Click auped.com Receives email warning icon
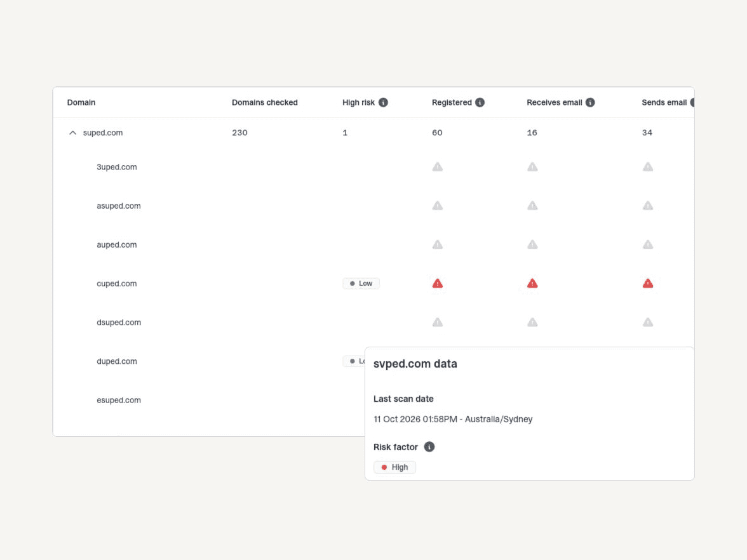747x560 pixels. point(532,245)
